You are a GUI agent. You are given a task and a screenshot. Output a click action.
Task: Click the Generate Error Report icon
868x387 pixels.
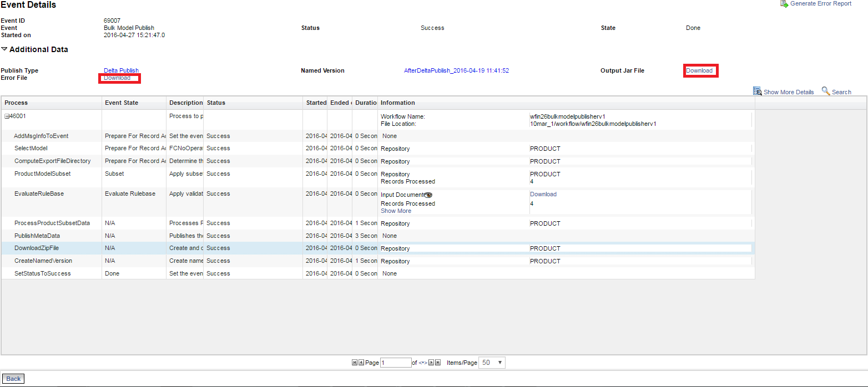point(784,4)
